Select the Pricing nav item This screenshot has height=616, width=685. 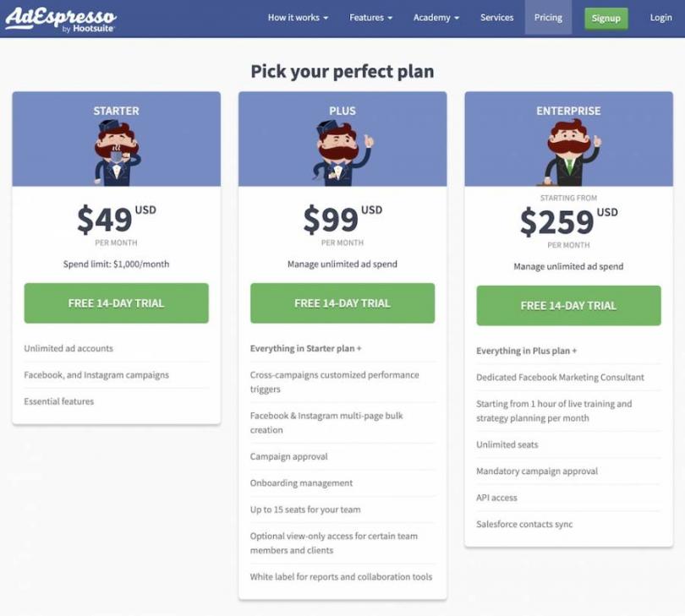[x=548, y=18]
